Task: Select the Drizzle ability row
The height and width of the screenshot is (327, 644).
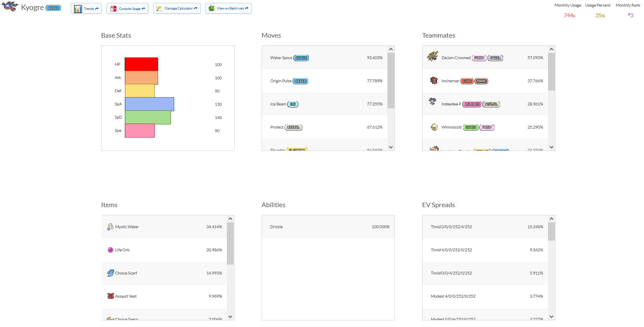Action: click(328, 227)
